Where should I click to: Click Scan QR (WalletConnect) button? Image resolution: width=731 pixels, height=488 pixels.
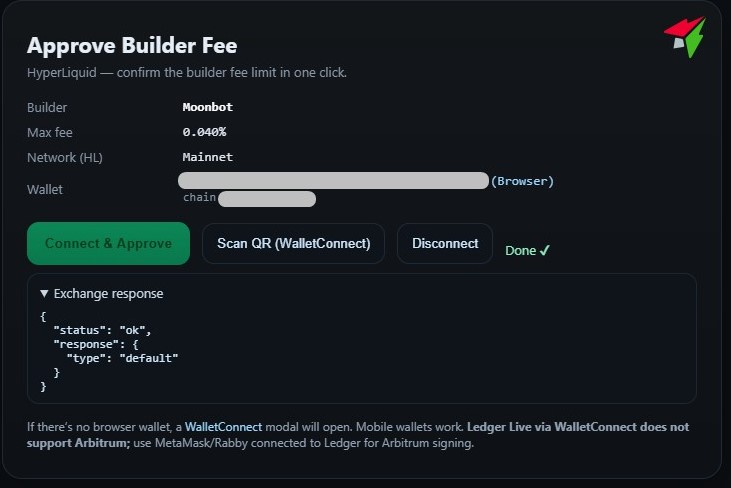(293, 243)
